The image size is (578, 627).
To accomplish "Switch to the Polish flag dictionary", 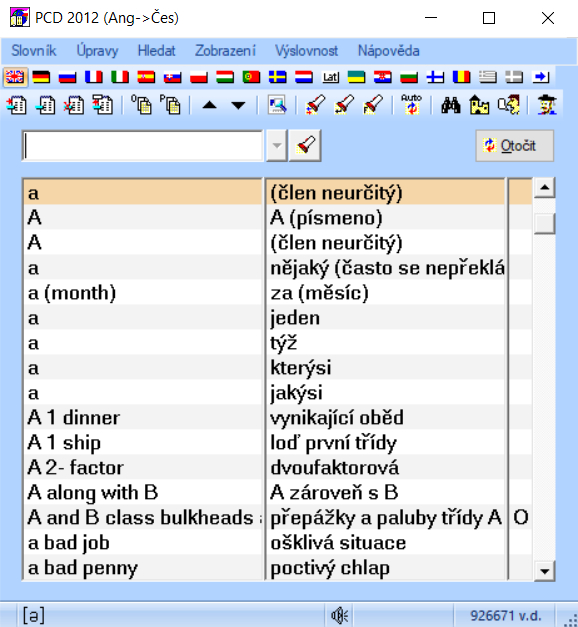I will (x=199, y=77).
